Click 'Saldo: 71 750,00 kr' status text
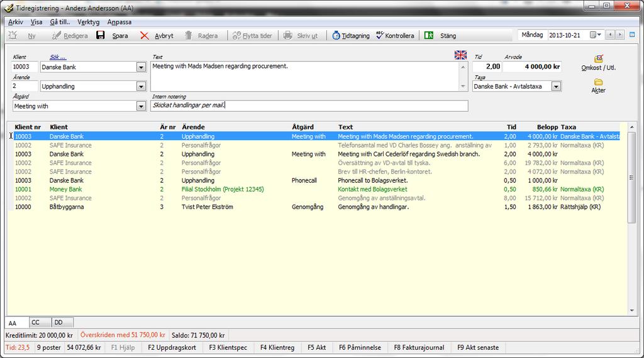644x358 pixels. pos(198,335)
